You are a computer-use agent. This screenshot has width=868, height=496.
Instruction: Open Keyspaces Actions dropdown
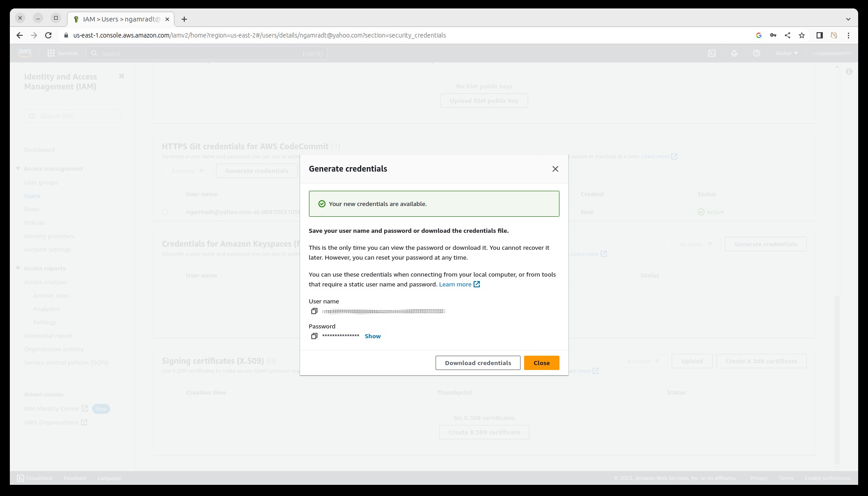(x=696, y=244)
